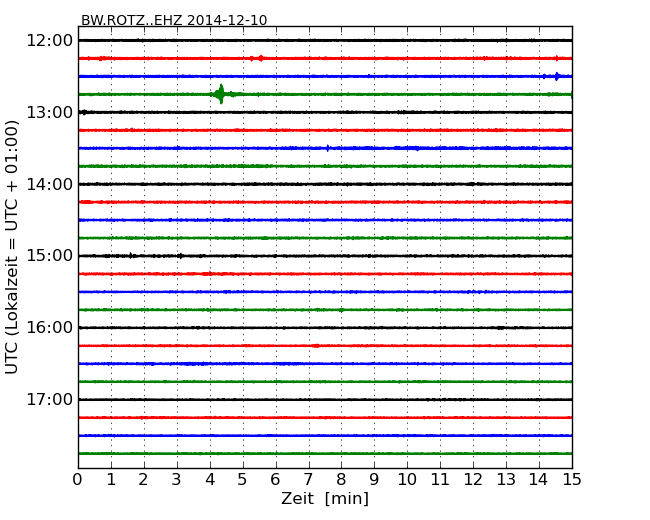Viewport: 650px width, 520px height.
Task: Click the 11 minute tick label
Action: pyautogui.click(x=440, y=479)
